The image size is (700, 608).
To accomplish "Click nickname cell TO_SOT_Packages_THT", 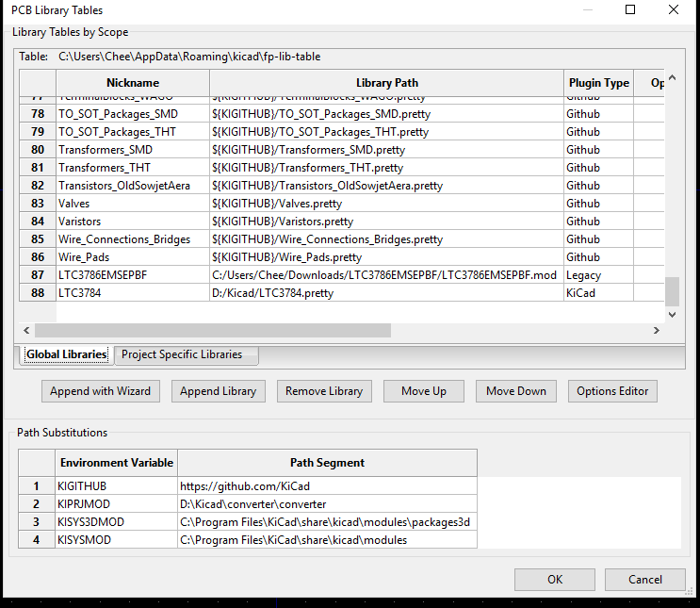I will pyautogui.click(x=133, y=132).
